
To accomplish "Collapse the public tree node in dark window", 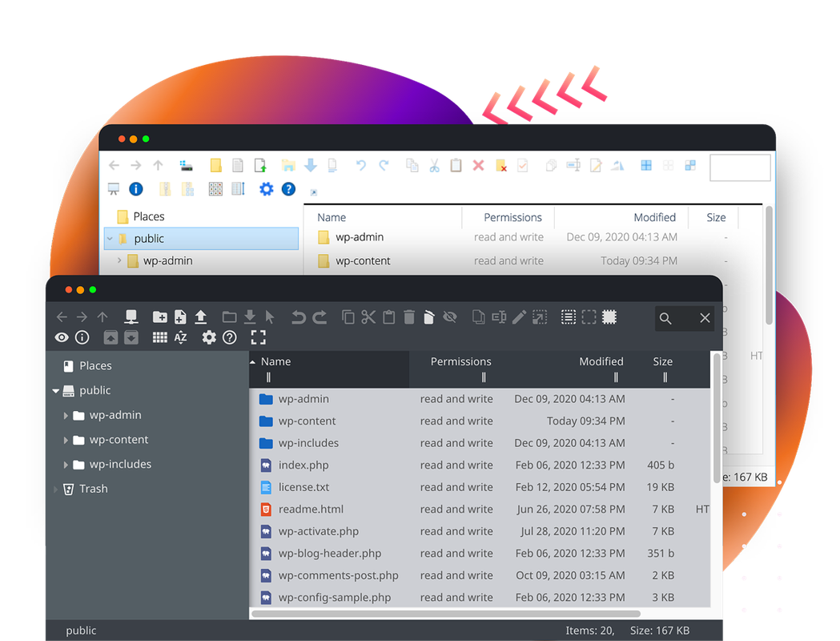I will coord(56,391).
